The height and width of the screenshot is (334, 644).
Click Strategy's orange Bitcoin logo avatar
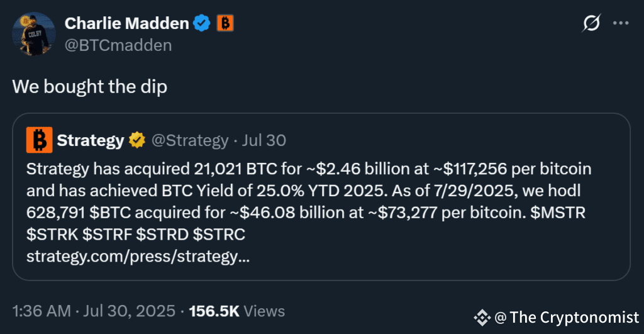[40, 140]
